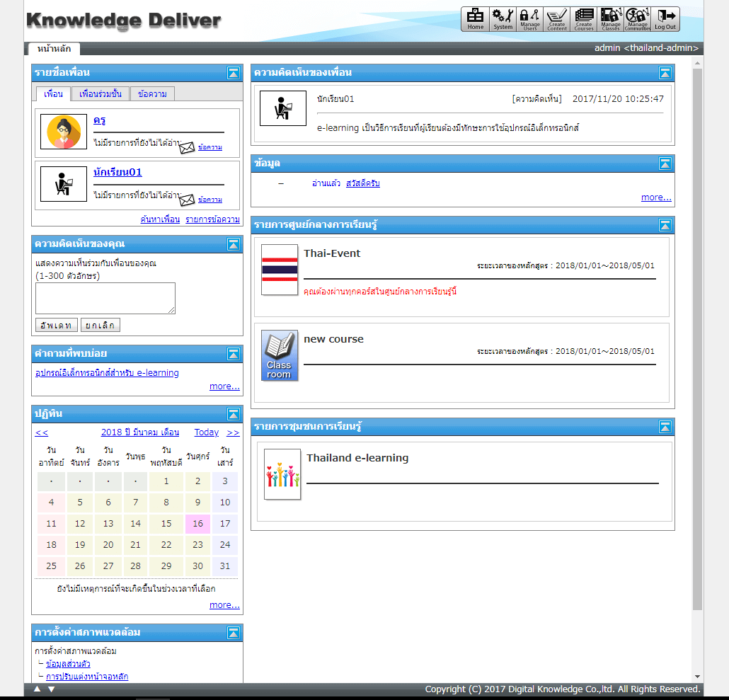Click the Create Content icon
The image size is (729, 700).
point(557,19)
